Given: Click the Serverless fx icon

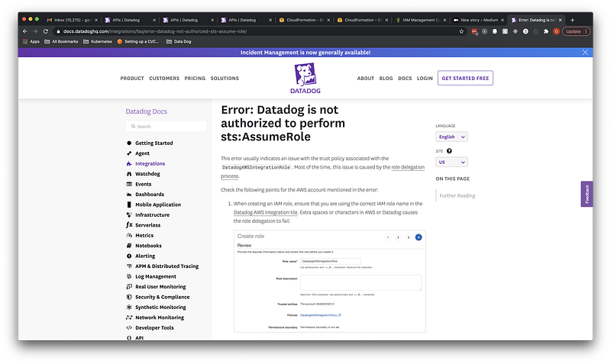Looking at the screenshot, I should click(x=129, y=225).
